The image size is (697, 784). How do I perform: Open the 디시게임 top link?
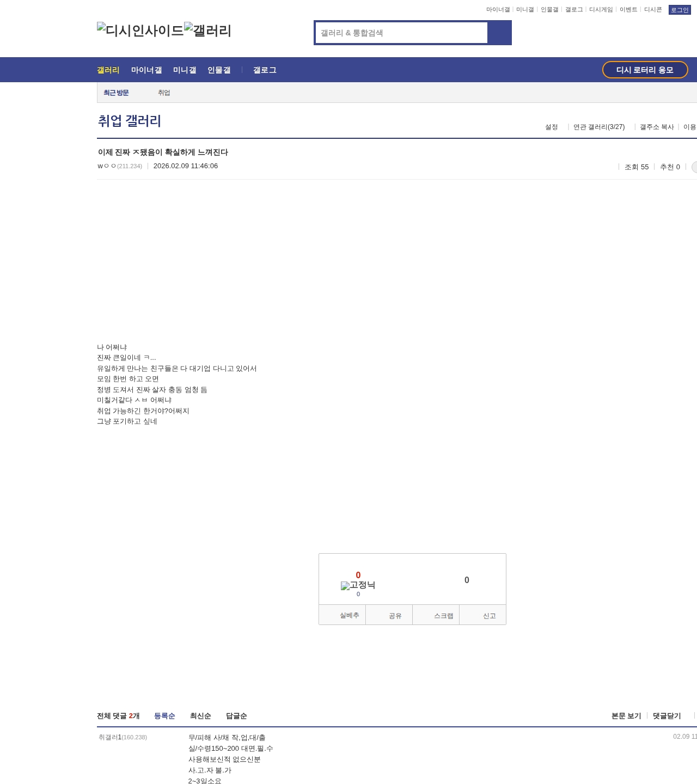coord(601,10)
